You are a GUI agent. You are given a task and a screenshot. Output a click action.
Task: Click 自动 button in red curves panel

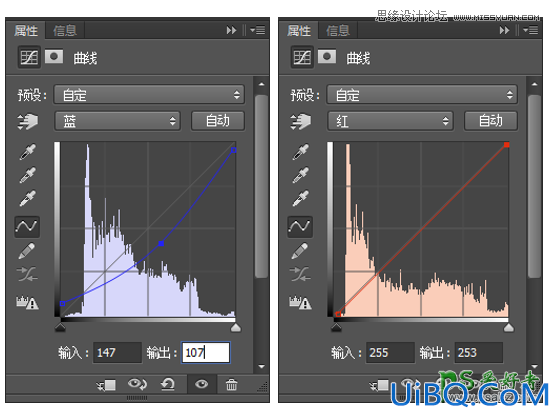point(491,121)
